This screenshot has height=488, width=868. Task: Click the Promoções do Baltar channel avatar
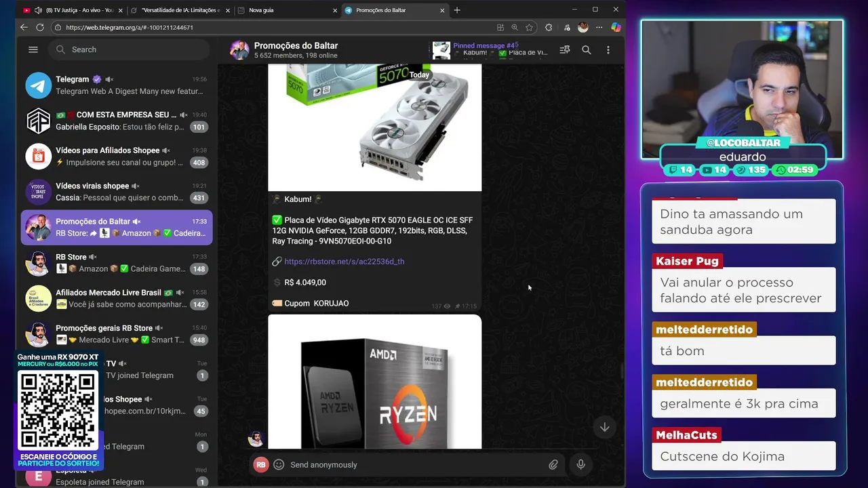(239, 49)
